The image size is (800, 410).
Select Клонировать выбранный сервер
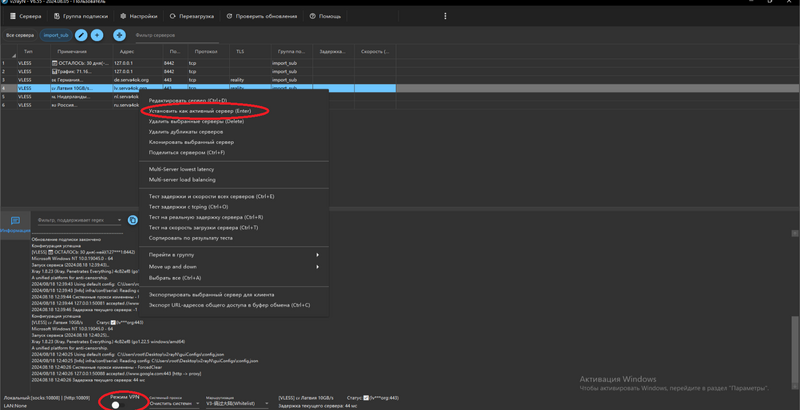tap(191, 142)
